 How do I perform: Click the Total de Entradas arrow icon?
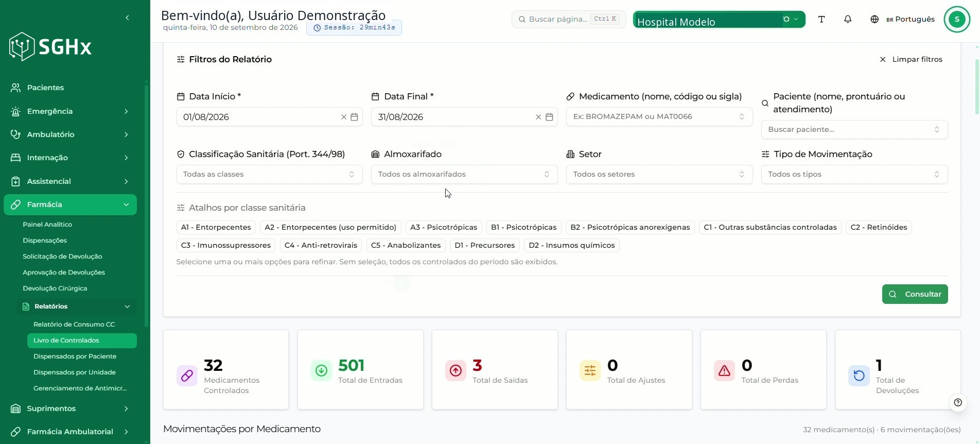(321, 370)
